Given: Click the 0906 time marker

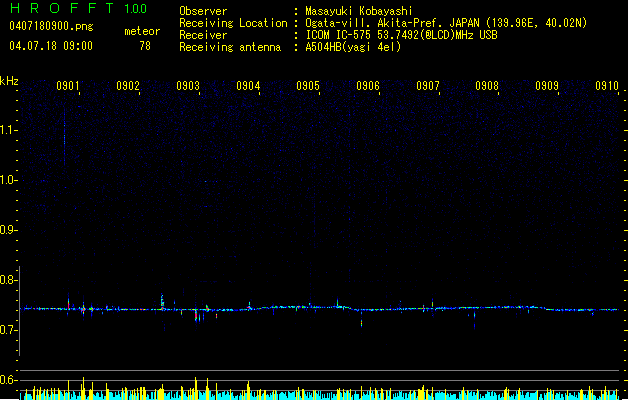Looking at the screenshot, I should [x=368, y=86].
